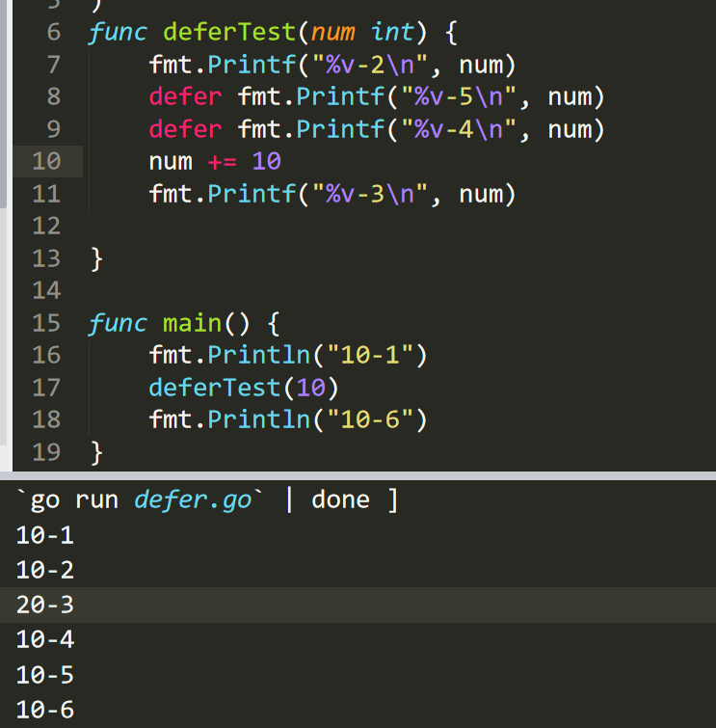The width and height of the screenshot is (716, 728).
Task: Click output line 10-1 in the console
Action: point(45,535)
